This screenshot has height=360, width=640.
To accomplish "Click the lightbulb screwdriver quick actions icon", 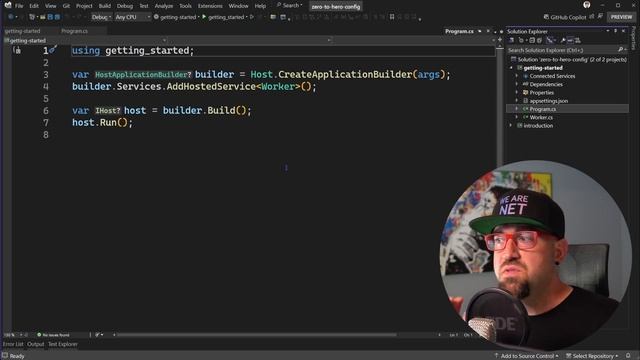I will (x=53, y=49).
